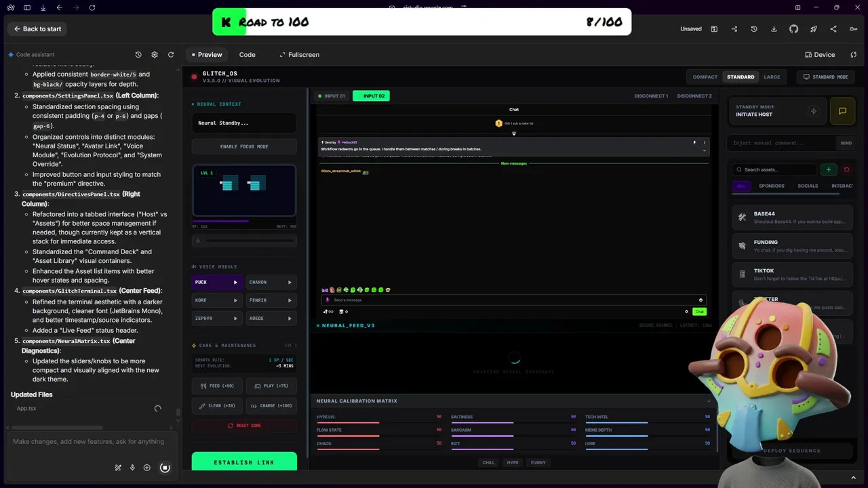Screen dimensions: 868x488
Task: Click the Clean (+30) button
Action: 217,406
